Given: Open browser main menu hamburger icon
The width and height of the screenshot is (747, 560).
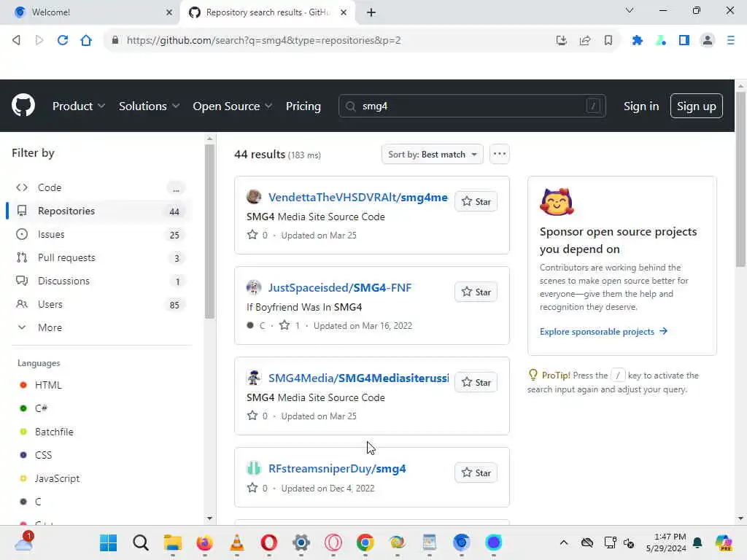Looking at the screenshot, I should [x=731, y=41].
